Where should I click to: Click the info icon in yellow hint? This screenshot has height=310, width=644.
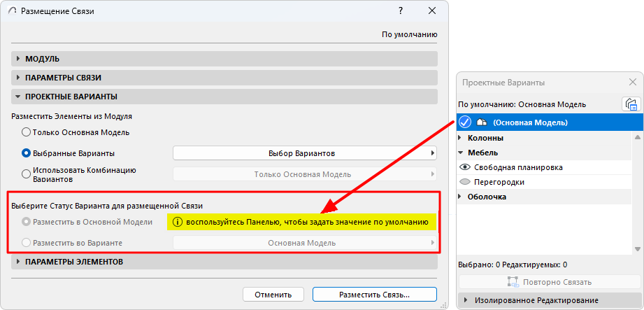coord(177,222)
